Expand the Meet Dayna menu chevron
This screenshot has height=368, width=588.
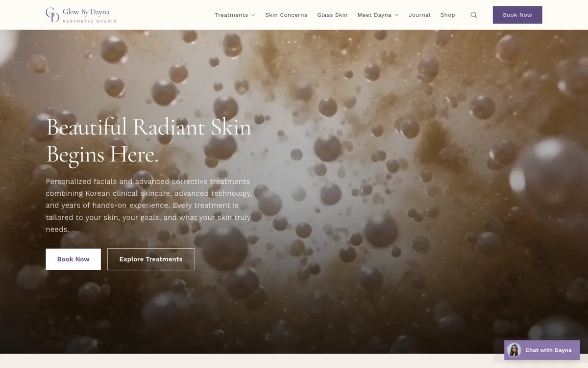pyautogui.click(x=396, y=15)
